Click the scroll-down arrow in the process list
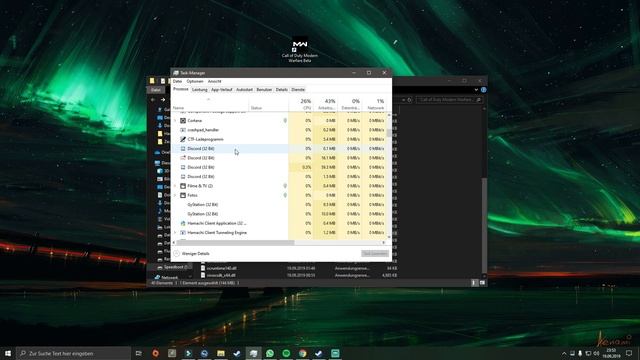 389,237
